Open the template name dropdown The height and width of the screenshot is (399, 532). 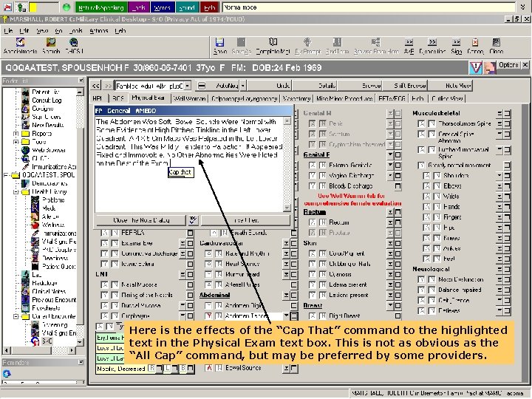(x=188, y=86)
